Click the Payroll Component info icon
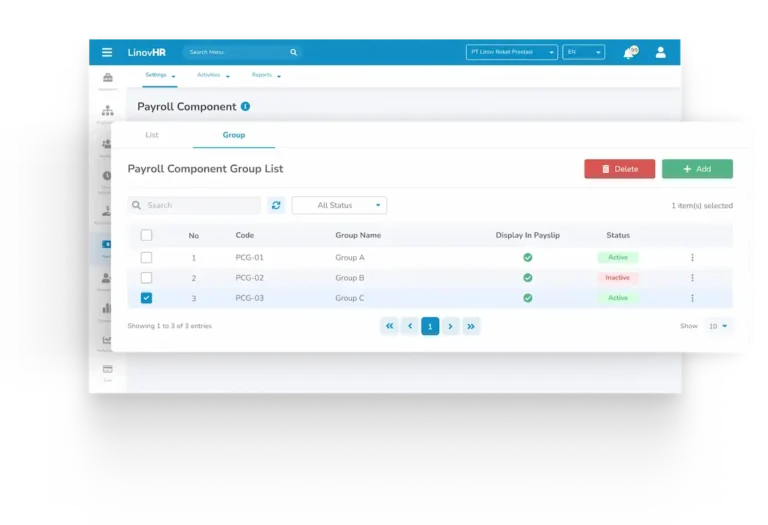The height and width of the screenshot is (525, 768). [x=245, y=106]
